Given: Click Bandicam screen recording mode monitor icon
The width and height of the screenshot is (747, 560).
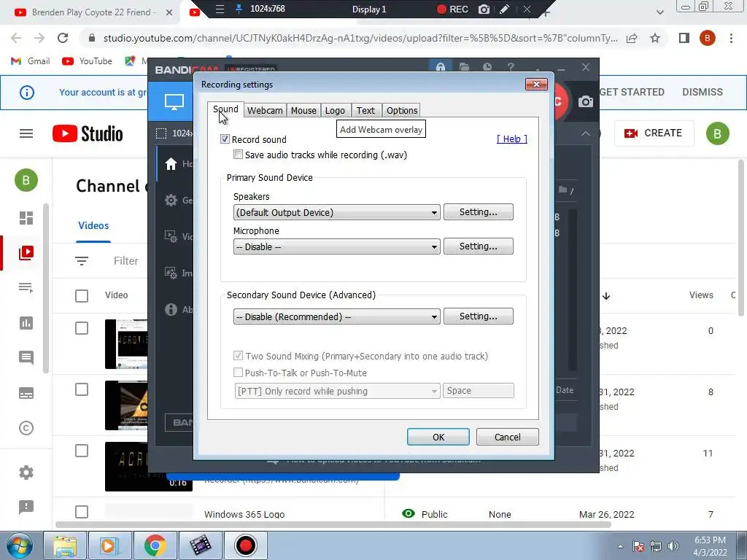Looking at the screenshot, I should (174, 101).
